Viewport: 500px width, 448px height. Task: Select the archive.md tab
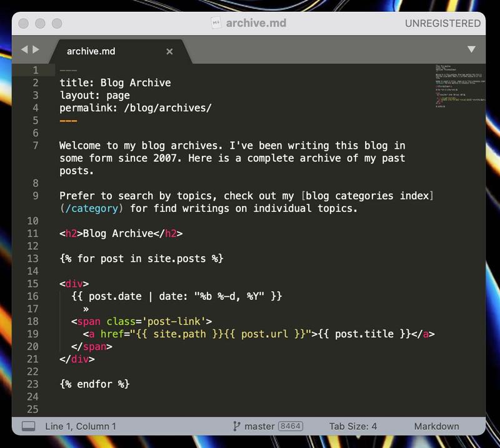pos(91,52)
